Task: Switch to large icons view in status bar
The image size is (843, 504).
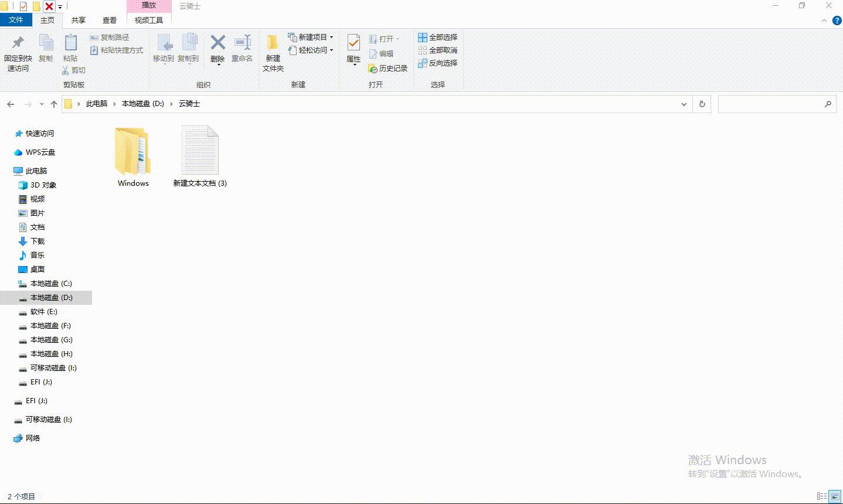Action: point(835,496)
